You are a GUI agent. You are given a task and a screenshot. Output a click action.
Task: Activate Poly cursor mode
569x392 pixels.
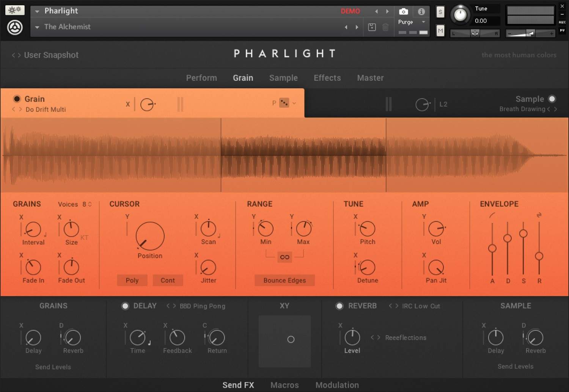click(x=132, y=280)
